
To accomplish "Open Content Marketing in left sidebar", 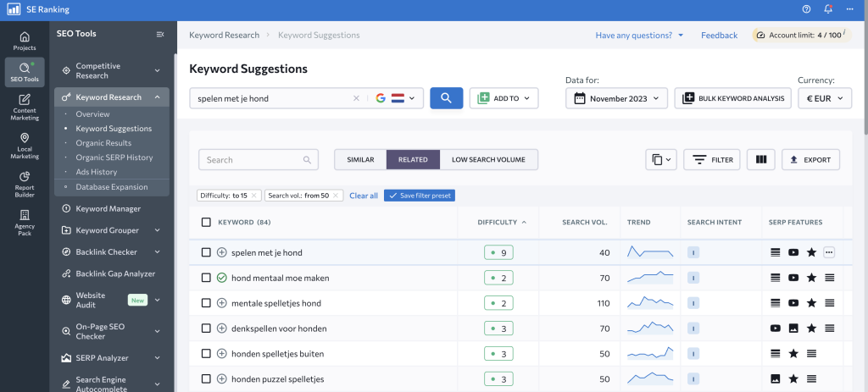I will 25,107.
